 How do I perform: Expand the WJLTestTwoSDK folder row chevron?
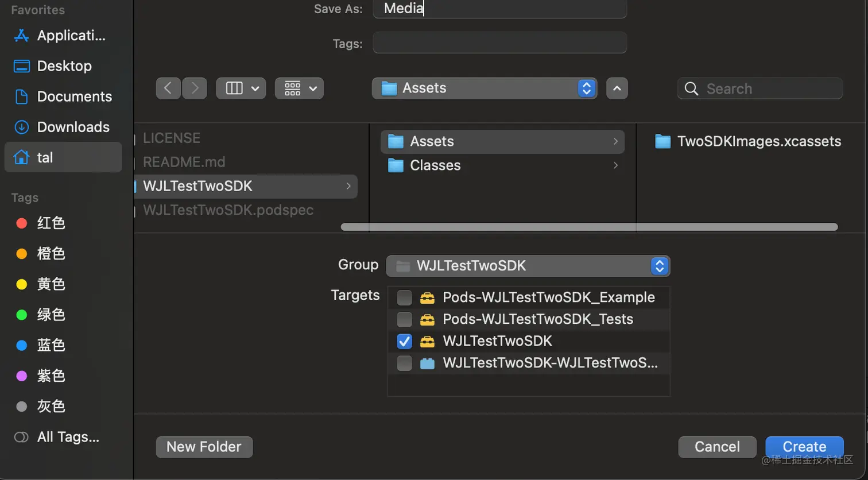[348, 186]
